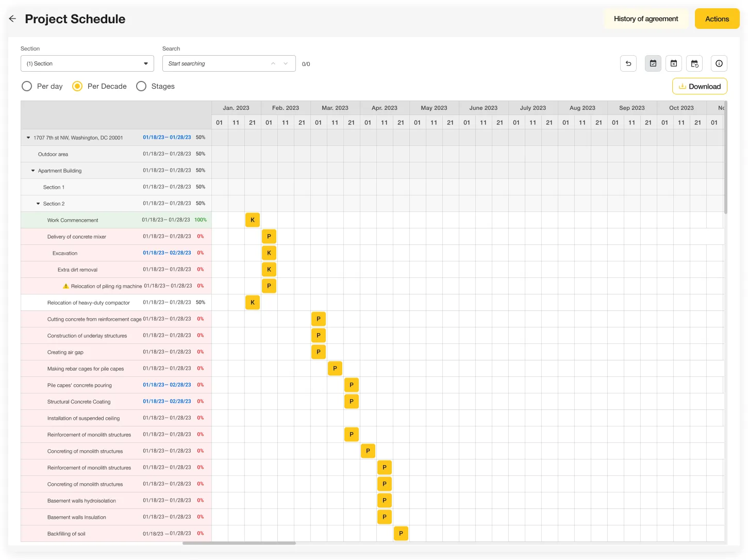Image resolution: width=748 pixels, height=560 pixels.
Task: Click the Mar. 2023 month header
Action: [335, 108]
